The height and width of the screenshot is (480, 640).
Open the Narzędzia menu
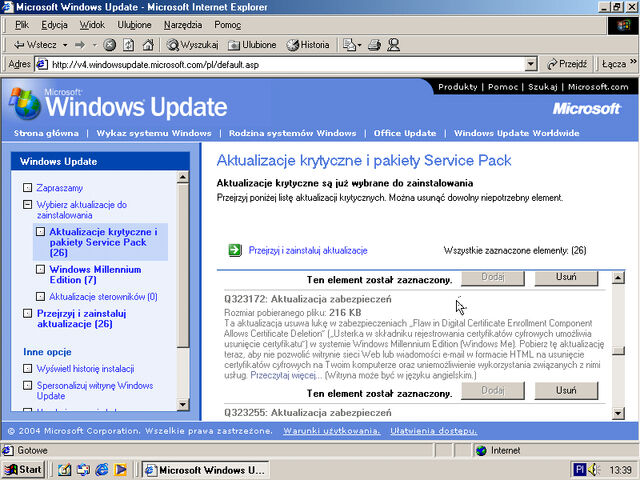tap(183, 25)
